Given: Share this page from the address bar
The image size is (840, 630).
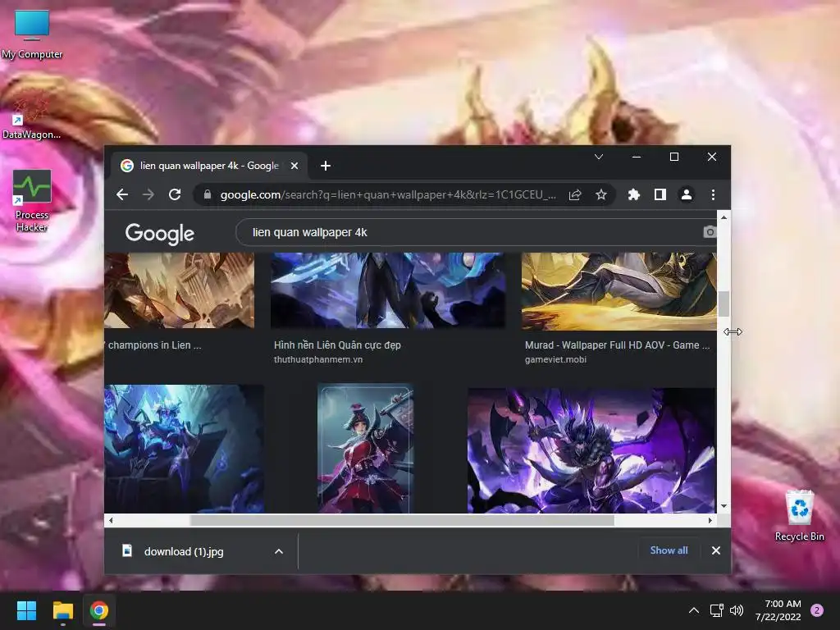Looking at the screenshot, I should 575,194.
